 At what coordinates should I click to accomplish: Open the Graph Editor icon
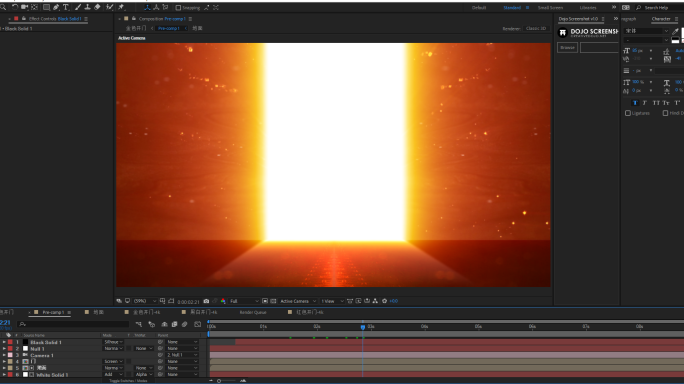198,324
